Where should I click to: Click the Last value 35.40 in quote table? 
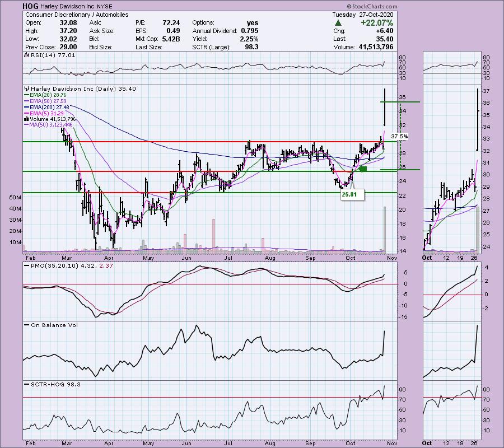(384, 39)
